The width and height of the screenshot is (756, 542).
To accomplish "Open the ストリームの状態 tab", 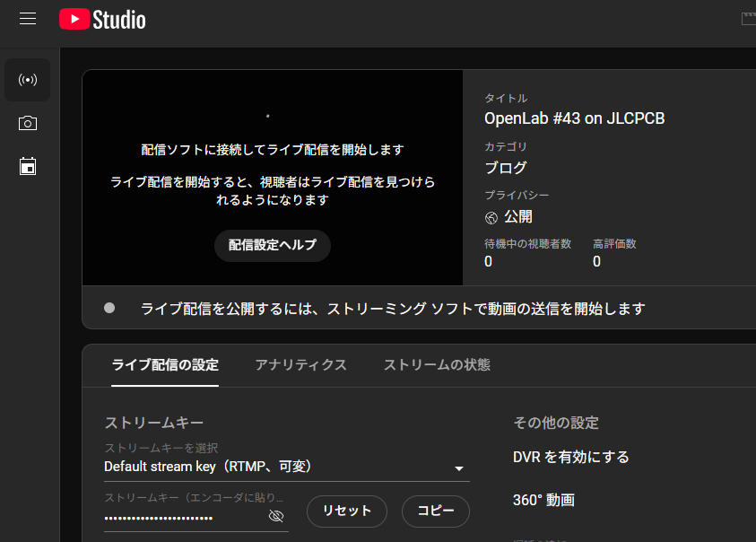I will click(435, 365).
